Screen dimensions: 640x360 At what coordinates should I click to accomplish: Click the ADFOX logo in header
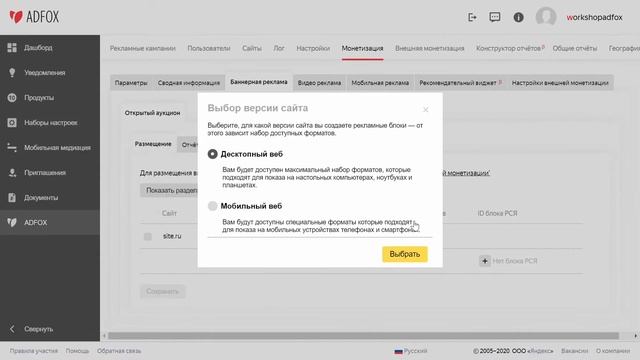(34, 17)
